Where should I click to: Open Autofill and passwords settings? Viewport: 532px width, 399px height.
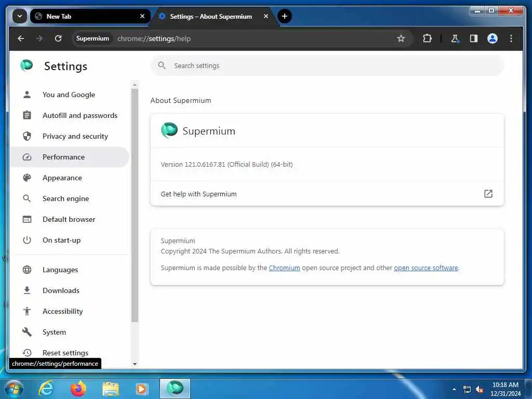[69, 115]
